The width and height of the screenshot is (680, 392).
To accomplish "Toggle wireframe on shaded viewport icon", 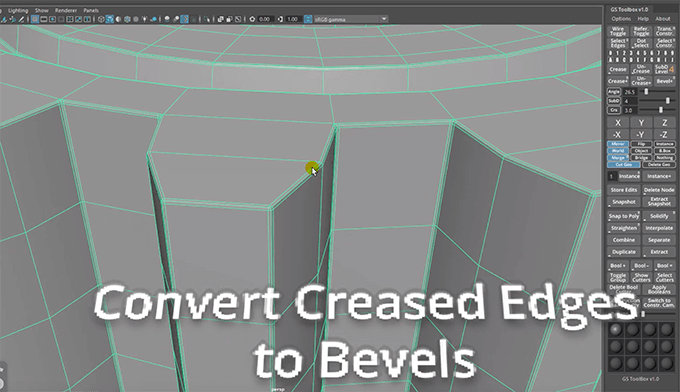I will (x=110, y=19).
